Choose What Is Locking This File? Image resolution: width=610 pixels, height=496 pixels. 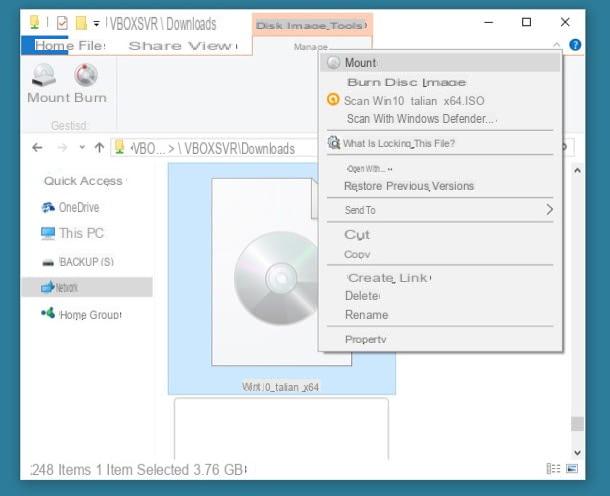(440, 143)
